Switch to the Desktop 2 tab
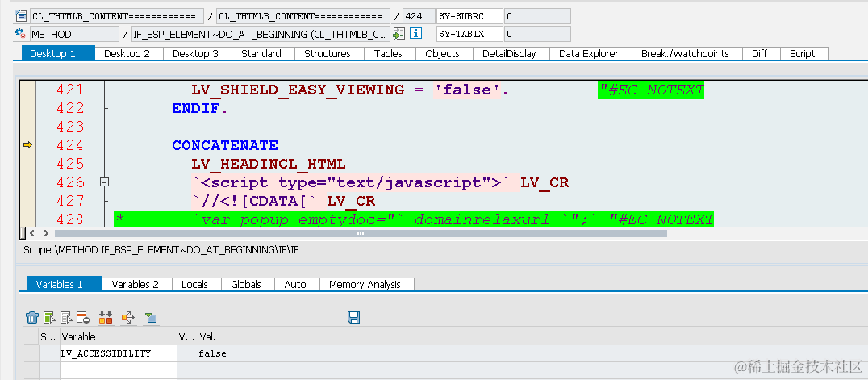868x380 pixels. point(129,54)
